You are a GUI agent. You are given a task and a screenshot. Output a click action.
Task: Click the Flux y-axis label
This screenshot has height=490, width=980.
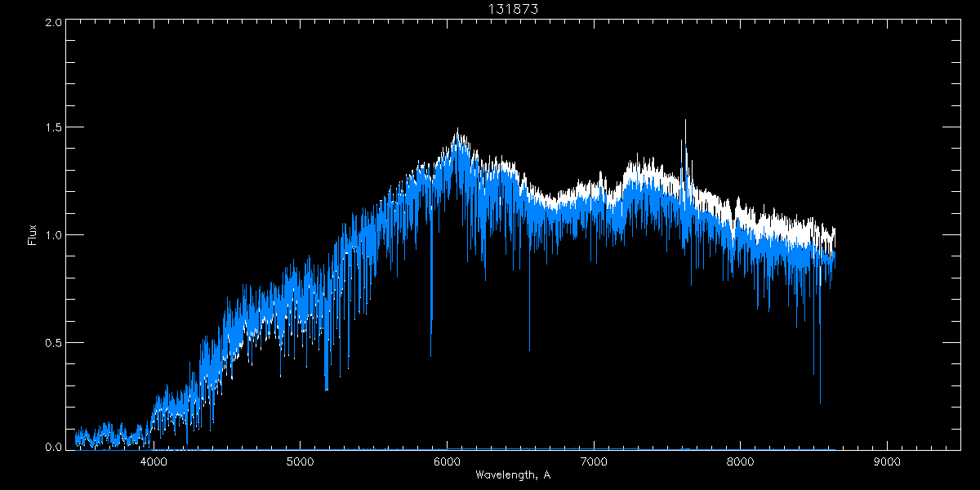[x=33, y=235]
